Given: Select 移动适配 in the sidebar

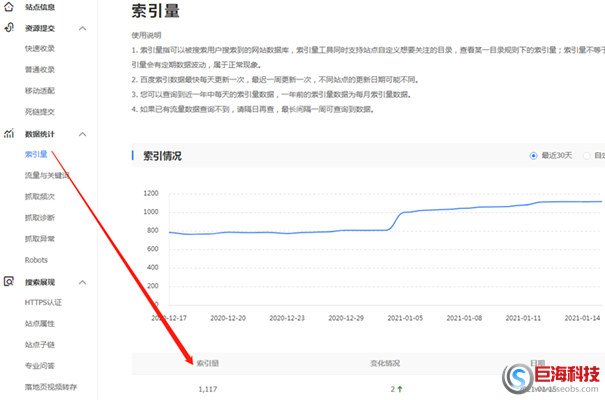Looking at the screenshot, I should pyautogui.click(x=40, y=90).
